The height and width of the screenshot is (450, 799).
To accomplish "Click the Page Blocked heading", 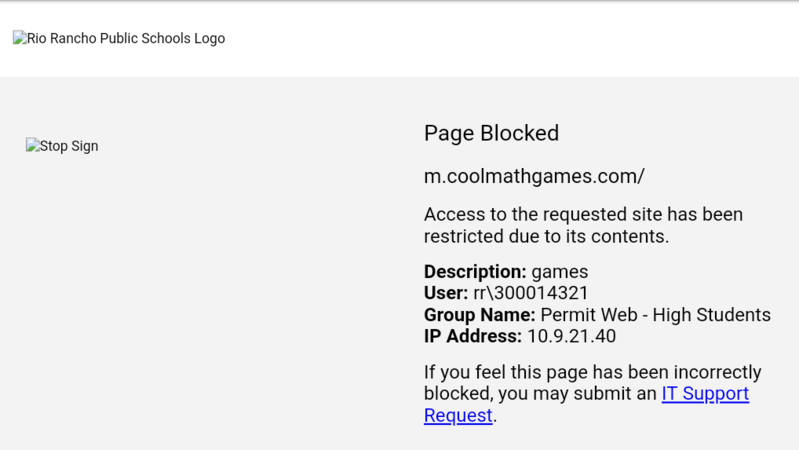I will click(x=491, y=133).
